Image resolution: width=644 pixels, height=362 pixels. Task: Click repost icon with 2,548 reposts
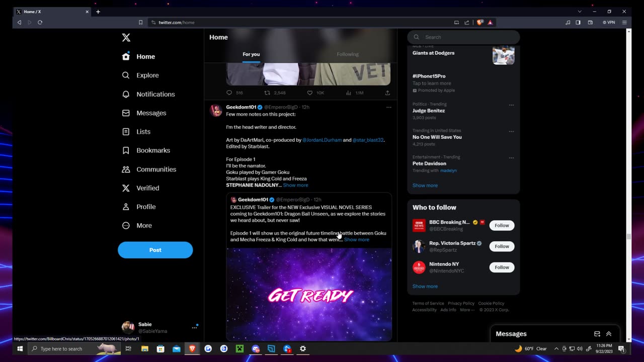tap(267, 93)
